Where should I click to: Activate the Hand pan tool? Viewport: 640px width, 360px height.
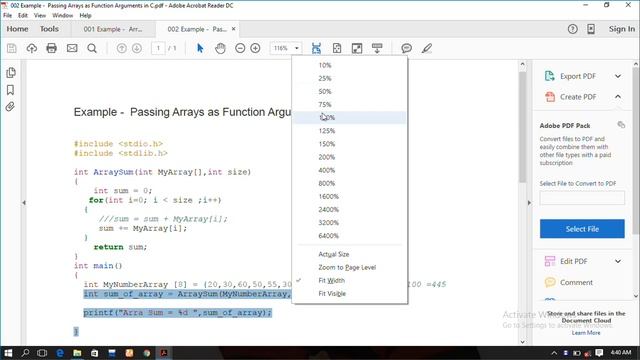click(x=220, y=48)
